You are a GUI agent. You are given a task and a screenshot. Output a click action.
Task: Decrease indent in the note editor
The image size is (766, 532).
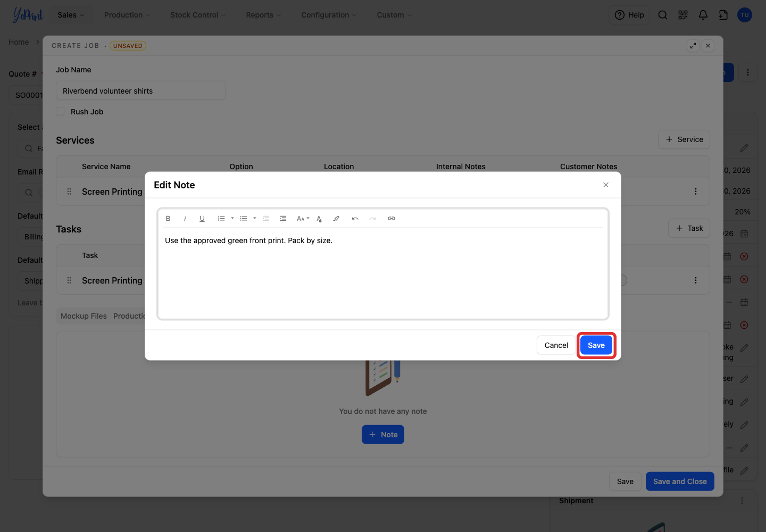(x=266, y=219)
